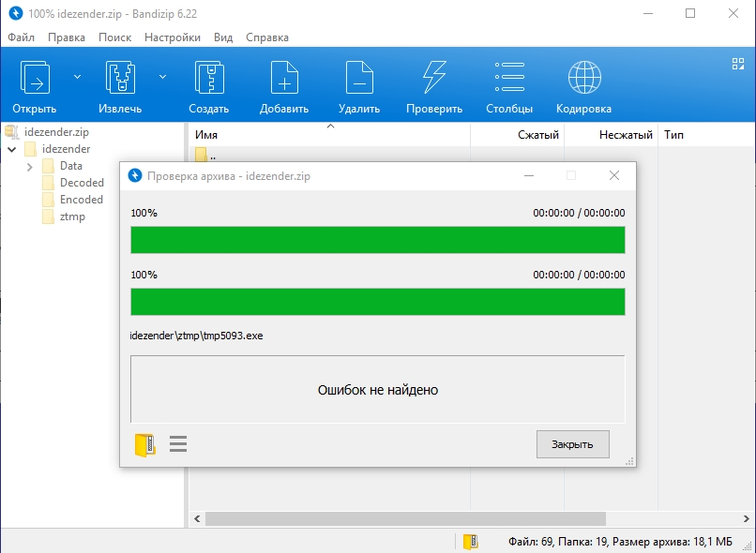Viewport: 756px width, 553px height.
Task: Click the Добавить file icon
Action: pos(284,78)
